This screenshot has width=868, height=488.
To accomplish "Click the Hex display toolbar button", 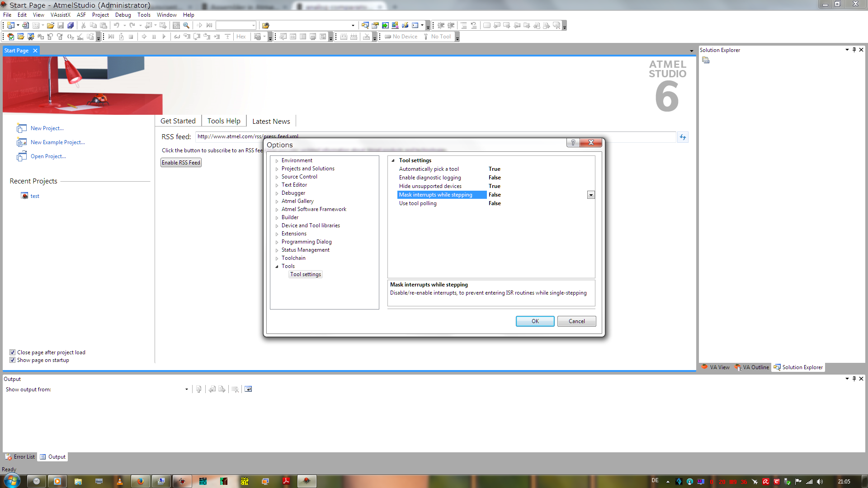I will coord(241,37).
